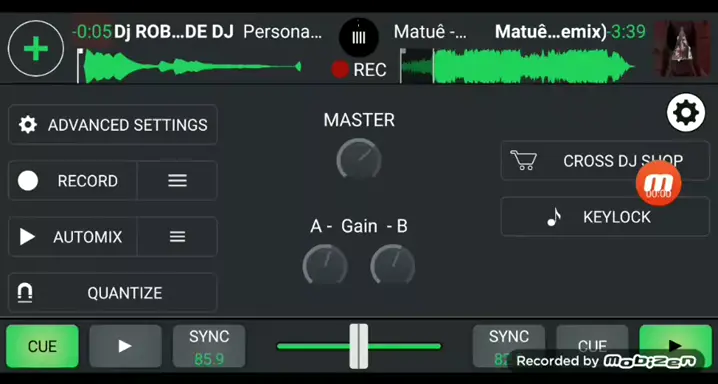Select the Persona... track label
The width and height of the screenshot is (718, 384).
click(x=283, y=32)
